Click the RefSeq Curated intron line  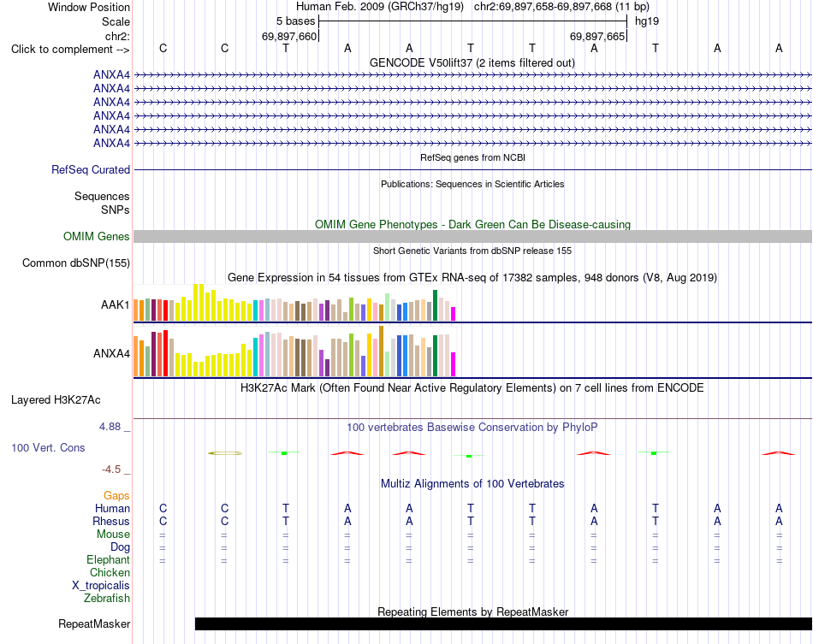[472, 169]
